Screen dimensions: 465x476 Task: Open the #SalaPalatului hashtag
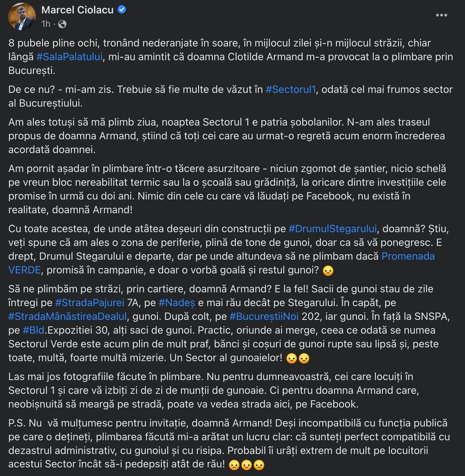click(x=68, y=56)
